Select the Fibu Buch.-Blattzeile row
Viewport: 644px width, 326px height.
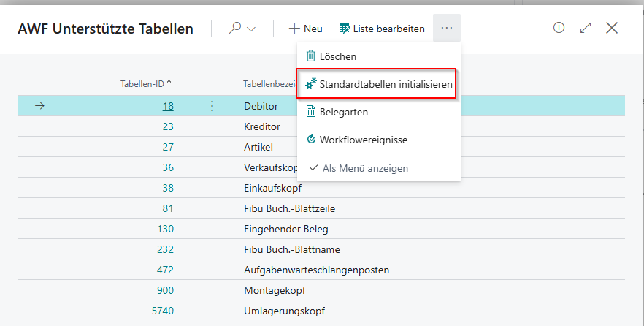click(x=289, y=208)
